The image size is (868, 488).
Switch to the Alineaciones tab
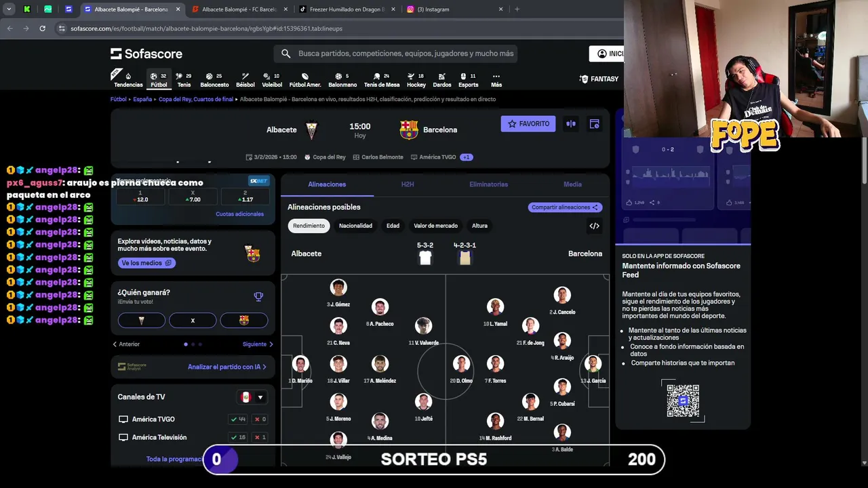(327, 184)
